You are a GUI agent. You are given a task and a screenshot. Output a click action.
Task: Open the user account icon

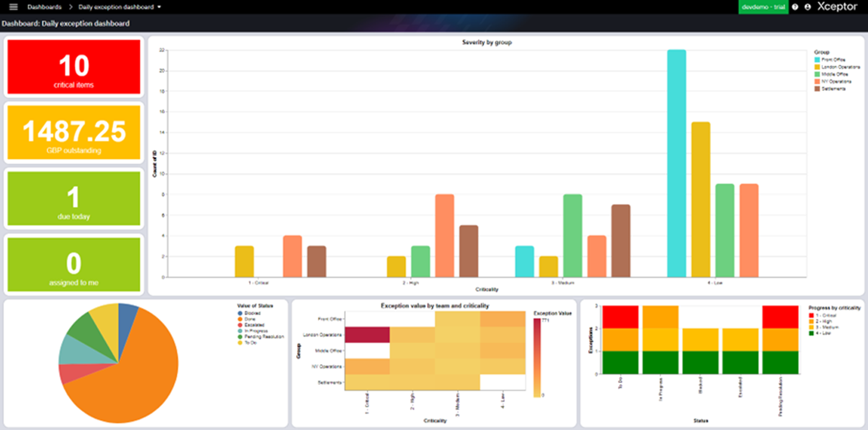click(x=809, y=7)
